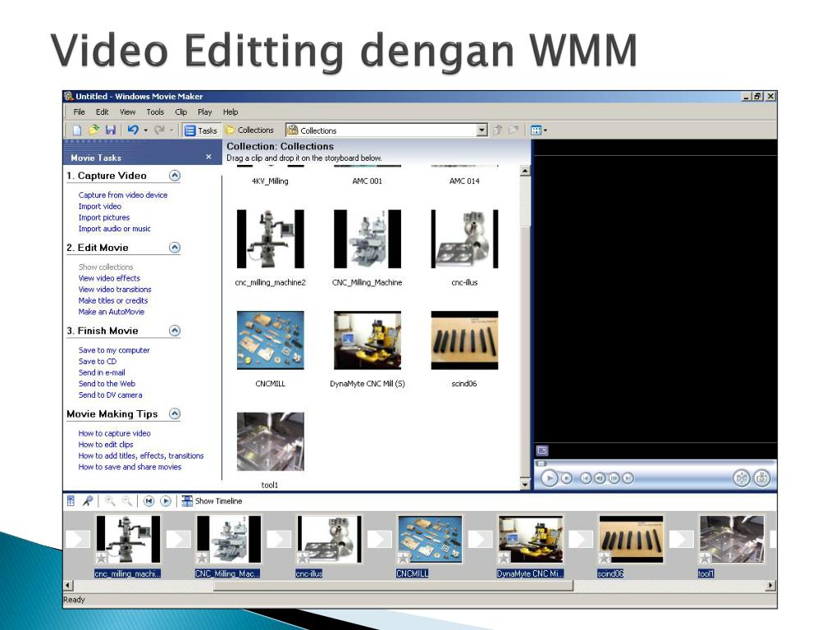Click the Play Storyboard button
840x630 pixels.
(166, 501)
